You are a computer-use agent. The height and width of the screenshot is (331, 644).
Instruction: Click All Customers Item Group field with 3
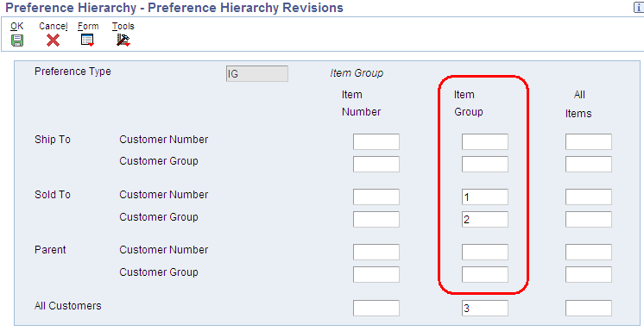(485, 308)
